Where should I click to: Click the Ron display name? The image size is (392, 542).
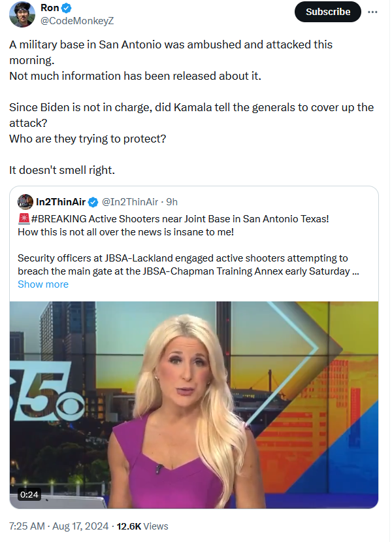click(x=50, y=8)
